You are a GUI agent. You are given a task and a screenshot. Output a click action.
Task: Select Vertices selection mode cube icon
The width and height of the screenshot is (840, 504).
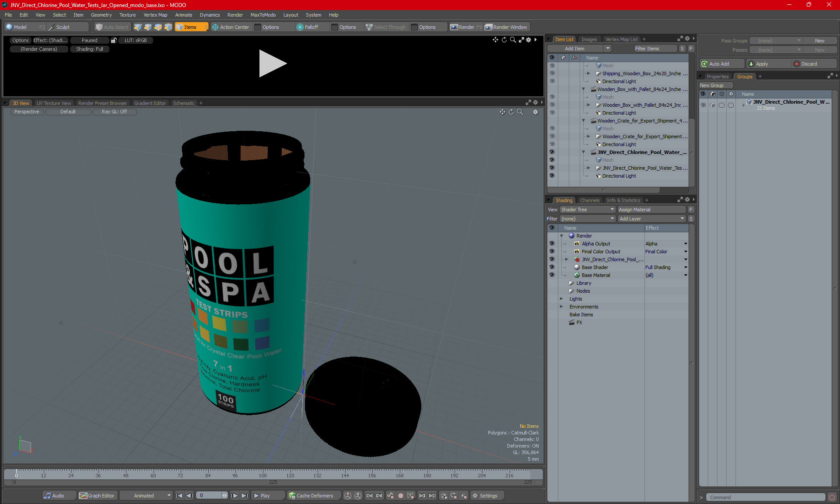pyautogui.click(x=138, y=27)
